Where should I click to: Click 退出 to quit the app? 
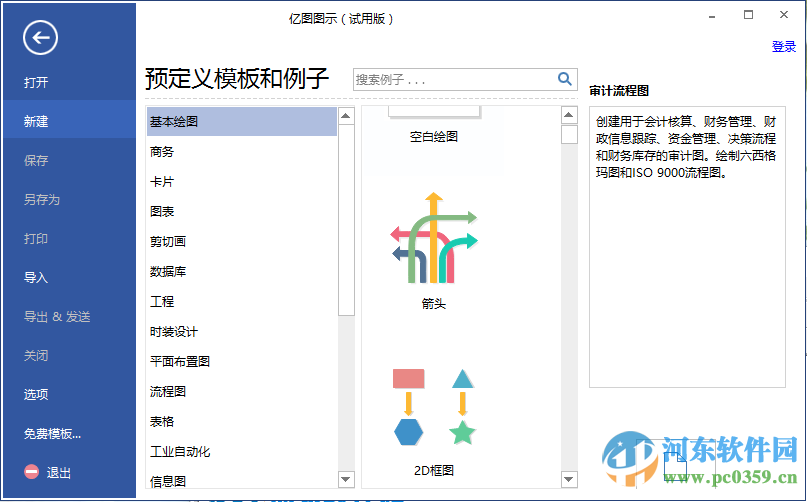[x=59, y=473]
